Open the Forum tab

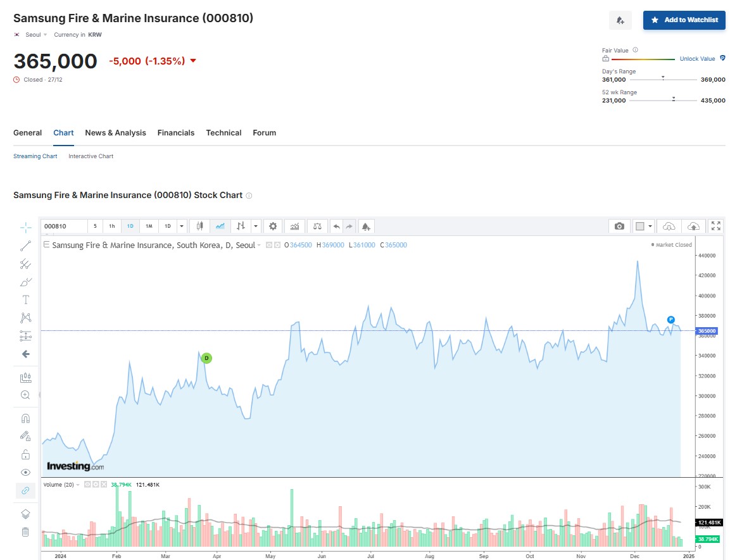pos(265,133)
